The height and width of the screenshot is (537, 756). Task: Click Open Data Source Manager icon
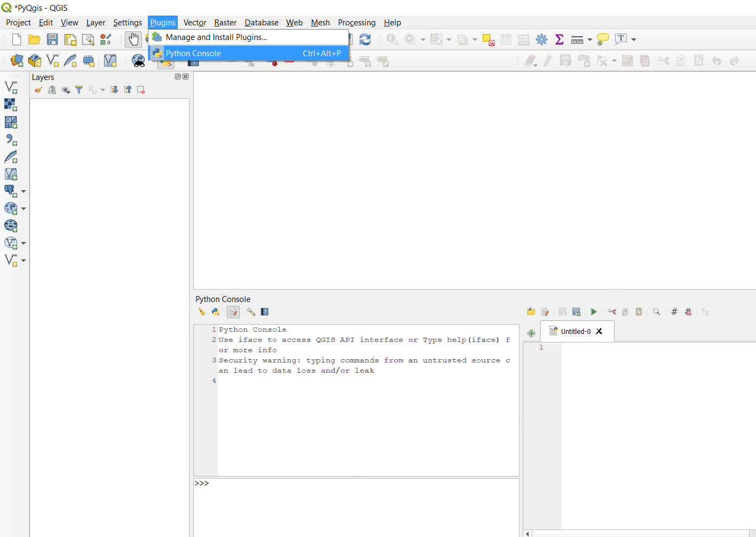17,61
